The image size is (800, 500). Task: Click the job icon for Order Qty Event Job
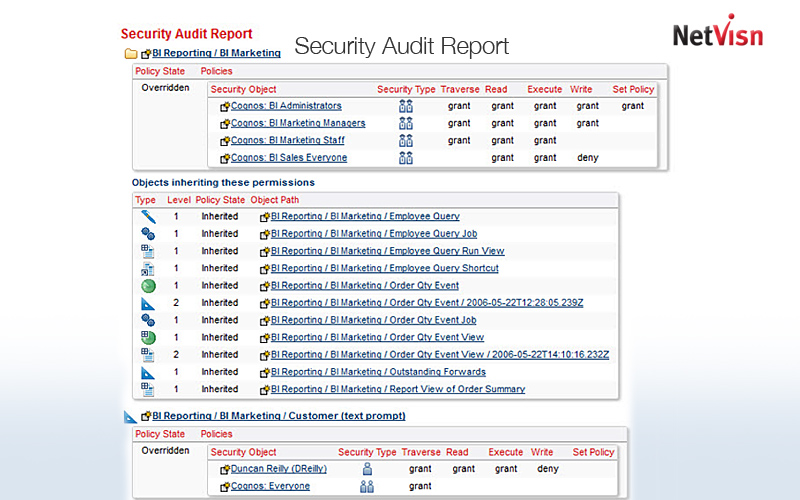[148, 320]
